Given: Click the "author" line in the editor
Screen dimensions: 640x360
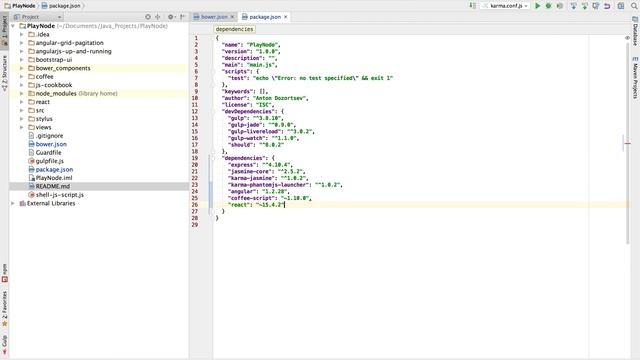Looking at the screenshot, I should point(265,98).
